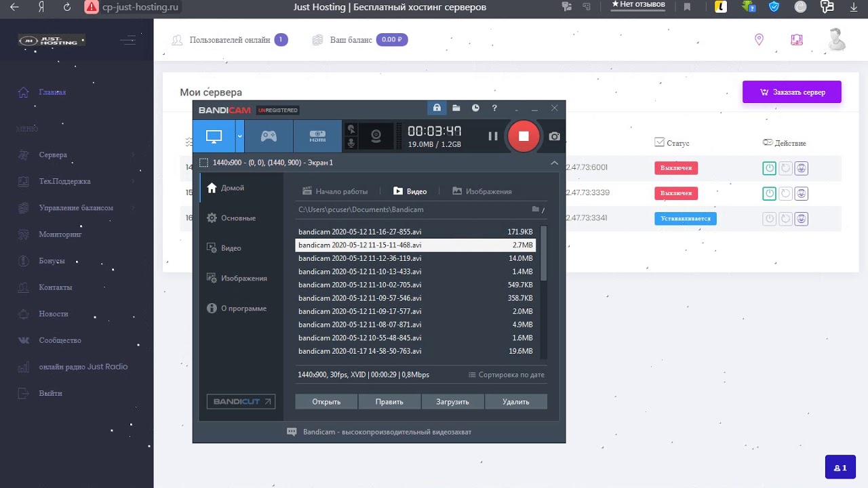This screenshot has height=488, width=868.
Task: Select Bandicam screen recording mode
Action: point(214,136)
